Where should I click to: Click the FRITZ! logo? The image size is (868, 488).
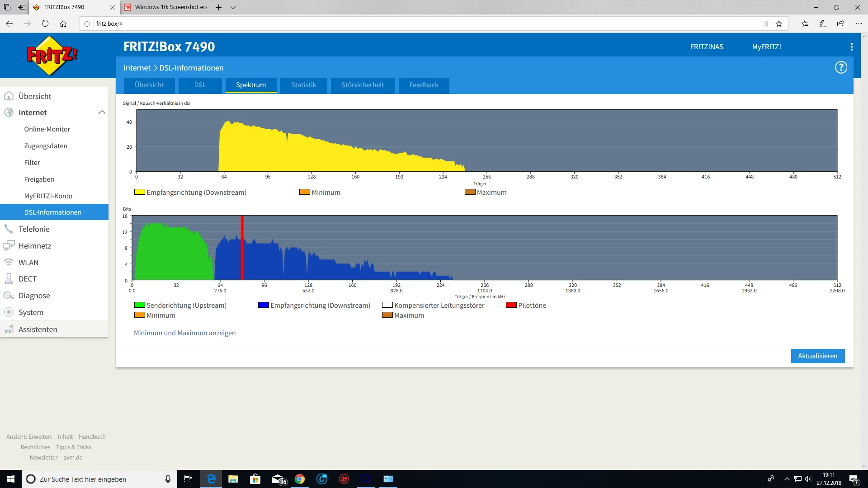click(x=52, y=56)
